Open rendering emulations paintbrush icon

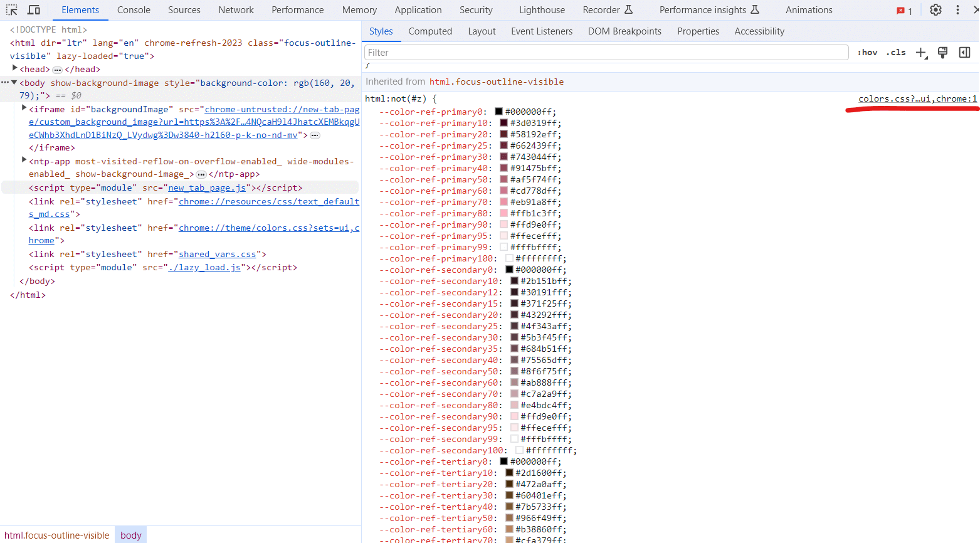pos(942,53)
